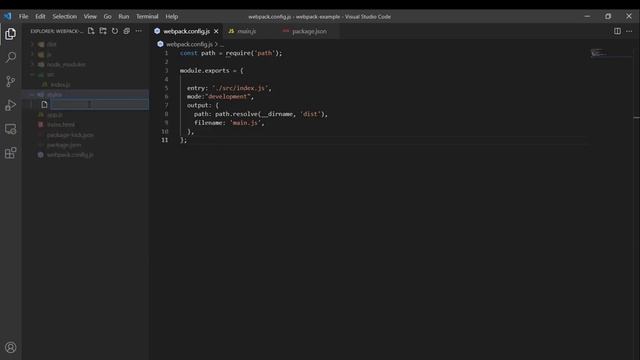Switch to the package.json tab
The width and height of the screenshot is (640, 360).
(x=309, y=31)
